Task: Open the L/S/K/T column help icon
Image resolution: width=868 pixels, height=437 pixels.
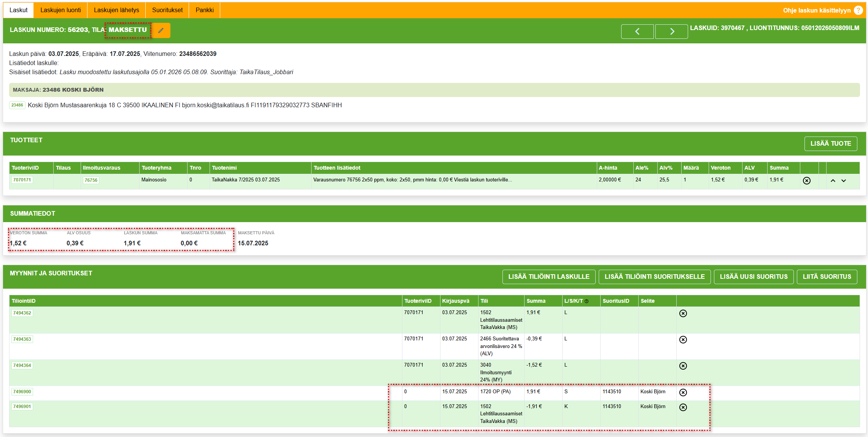Action: point(587,301)
